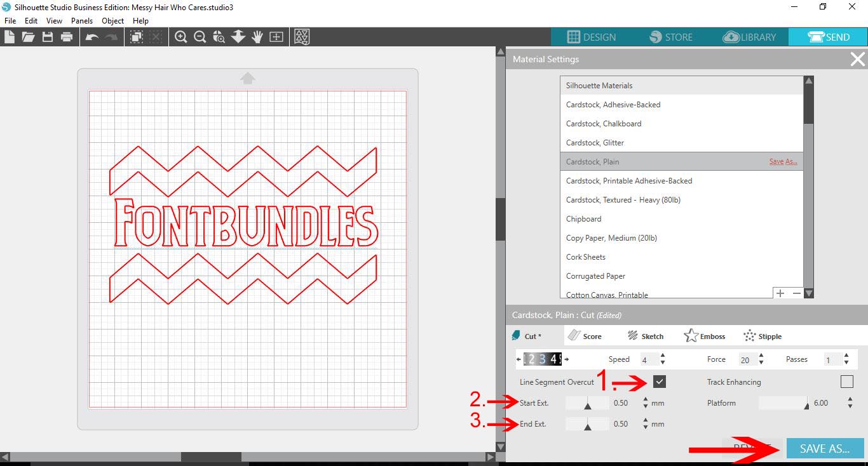
Task: Click the Platform slider
Action: [783, 403]
